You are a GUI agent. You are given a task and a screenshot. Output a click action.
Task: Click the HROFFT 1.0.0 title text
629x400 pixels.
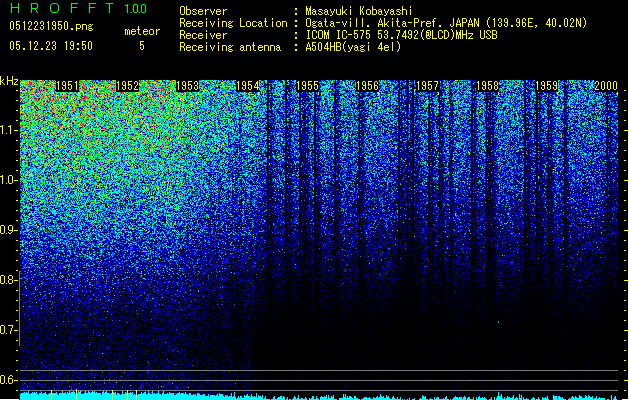(x=79, y=8)
